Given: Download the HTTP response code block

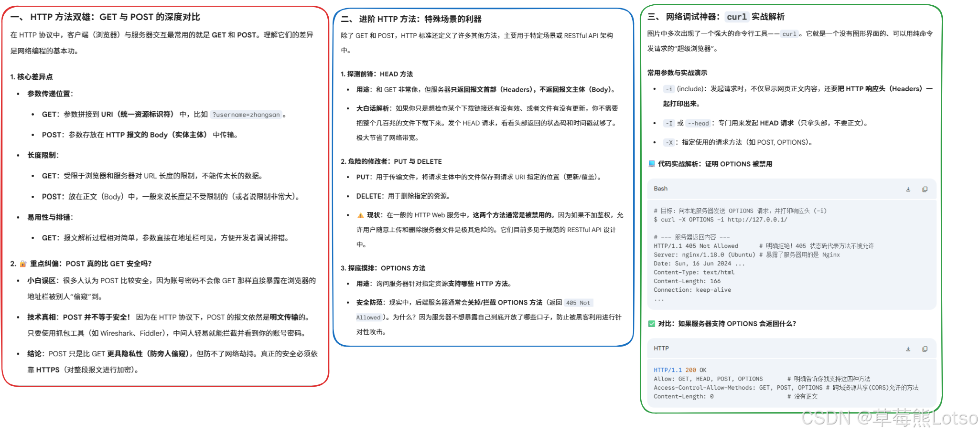Looking at the screenshot, I should point(908,349).
